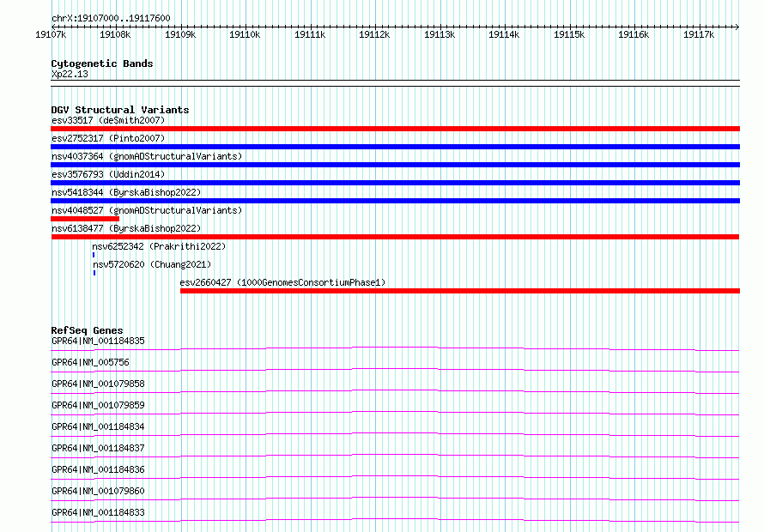764x532 pixels.
Task: Click the 19108k ruler label
Action: (115, 34)
